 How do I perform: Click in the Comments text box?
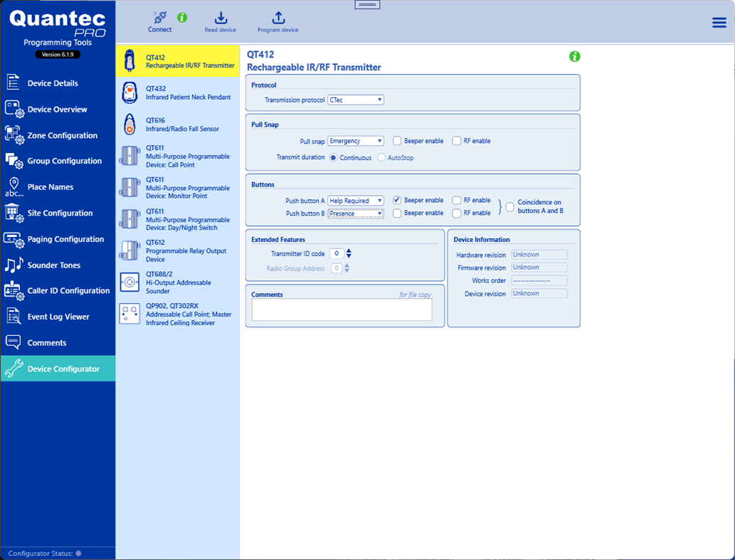(342, 310)
